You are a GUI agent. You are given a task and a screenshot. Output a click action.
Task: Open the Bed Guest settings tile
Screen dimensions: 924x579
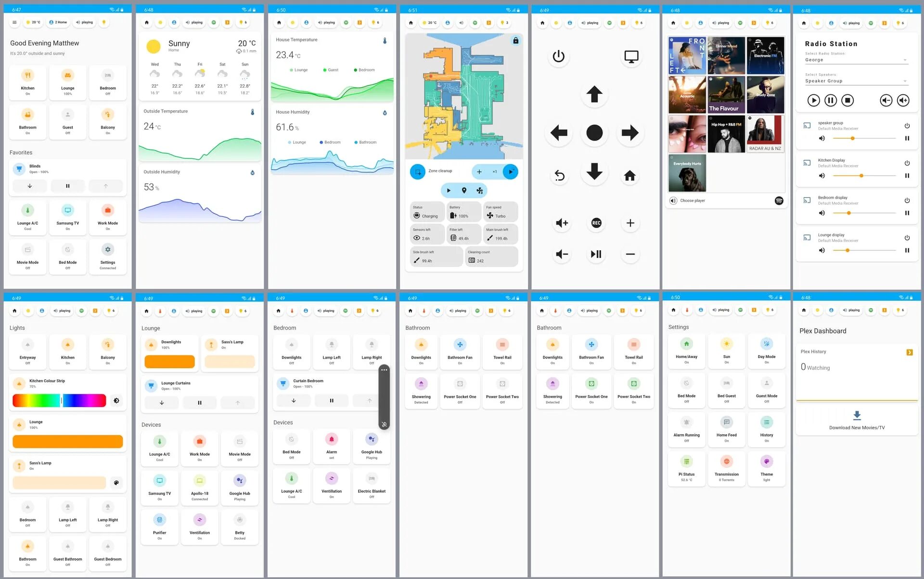tap(726, 390)
